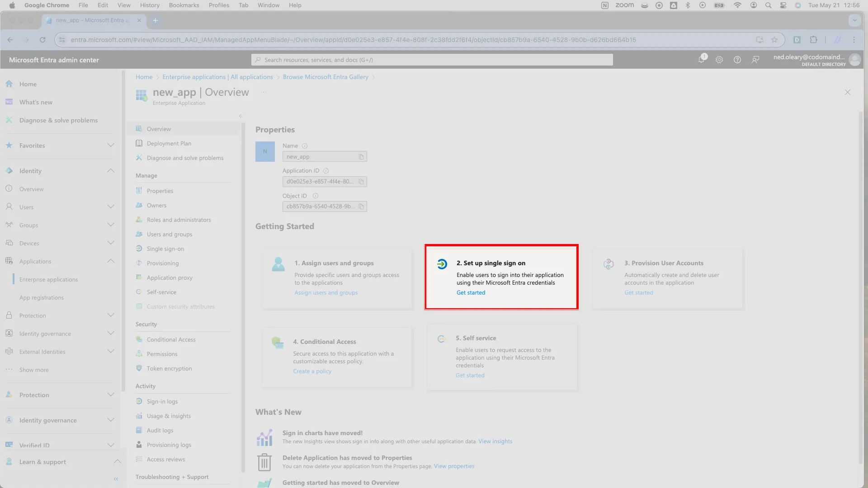Go to Home breadcrumb link
The height and width of the screenshot is (488, 868).
coord(144,77)
